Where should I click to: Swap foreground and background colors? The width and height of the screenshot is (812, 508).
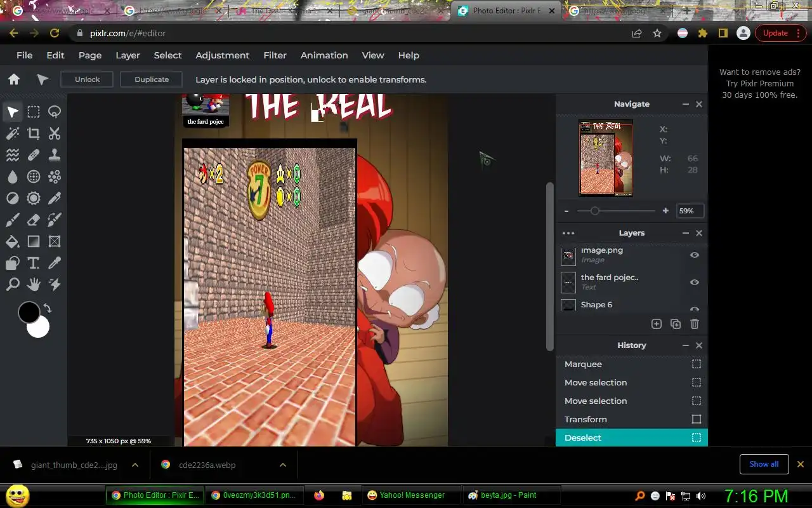click(x=47, y=309)
